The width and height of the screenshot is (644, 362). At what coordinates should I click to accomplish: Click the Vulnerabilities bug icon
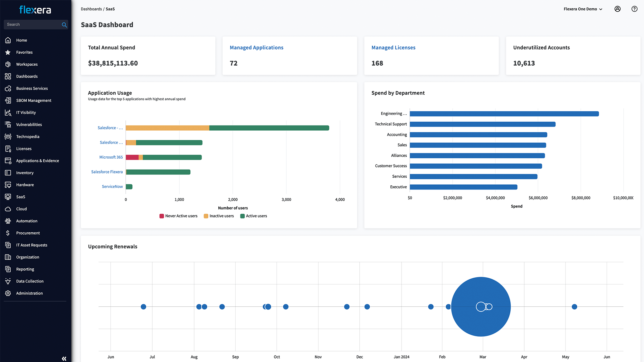8,125
